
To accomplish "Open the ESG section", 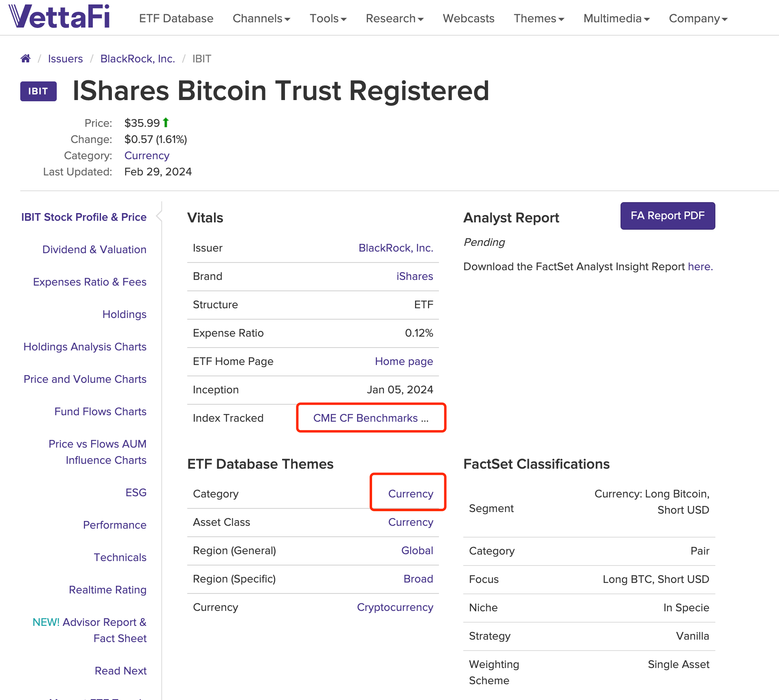I will [x=136, y=493].
